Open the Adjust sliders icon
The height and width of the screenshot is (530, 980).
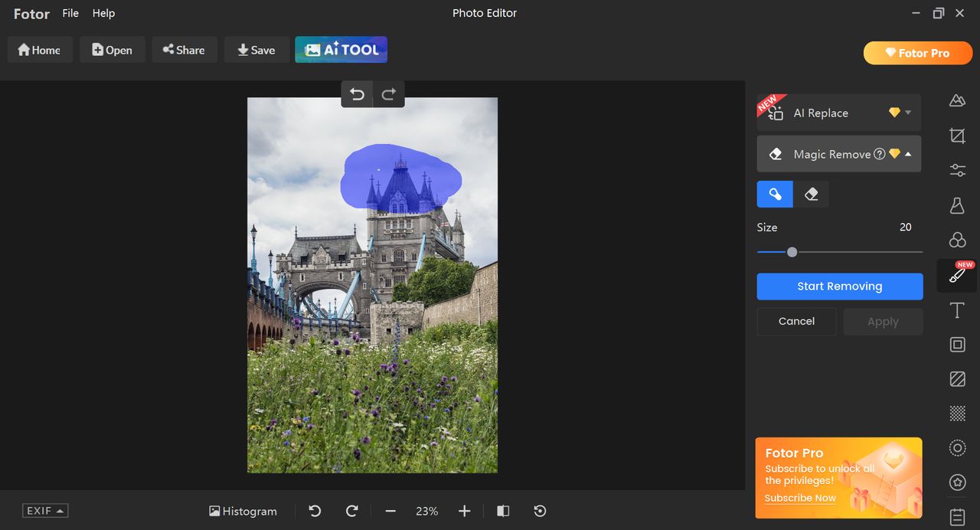(x=957, y=170)
